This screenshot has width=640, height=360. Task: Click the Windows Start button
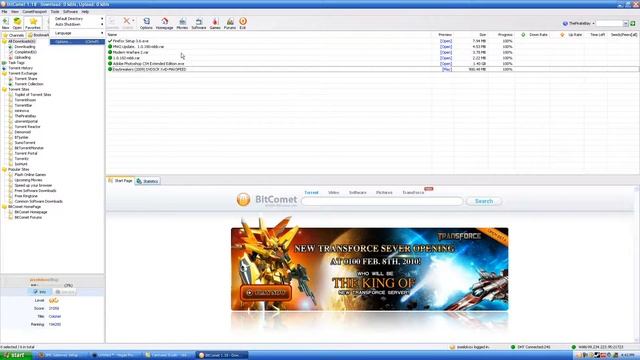16,355
